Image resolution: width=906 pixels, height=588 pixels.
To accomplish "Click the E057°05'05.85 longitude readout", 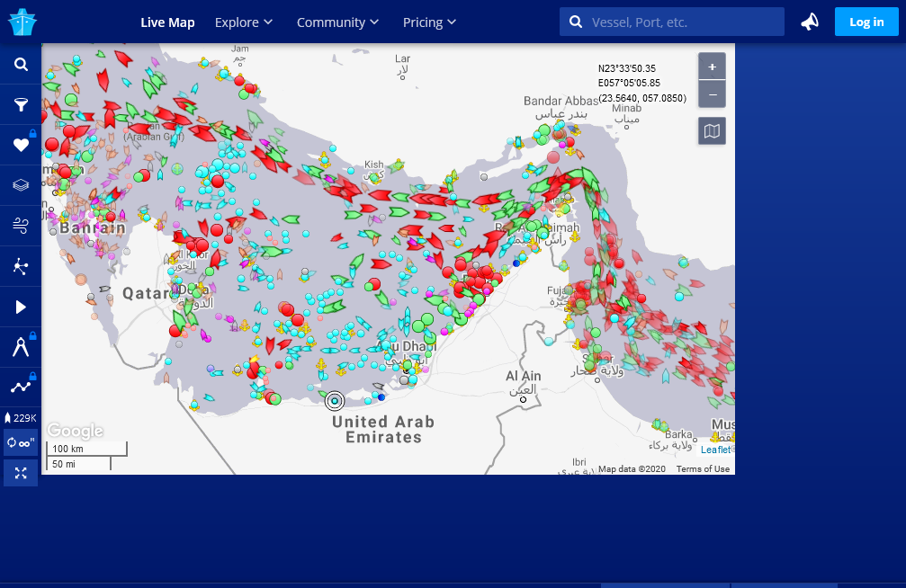I will pos(629,84).
